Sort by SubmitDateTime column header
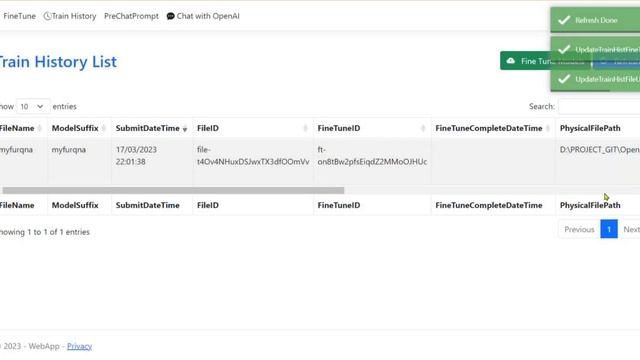The image size is (640, 360). (152, 128)
